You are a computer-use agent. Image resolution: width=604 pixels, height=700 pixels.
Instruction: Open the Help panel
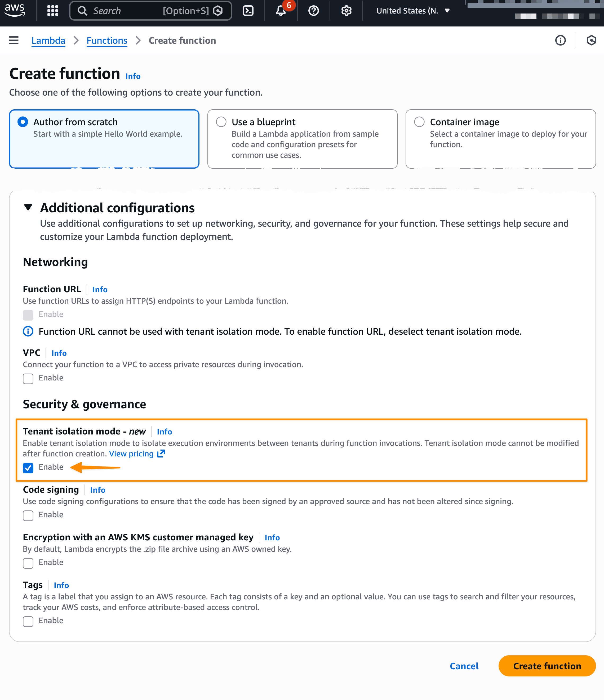click(x=313, y=11)
